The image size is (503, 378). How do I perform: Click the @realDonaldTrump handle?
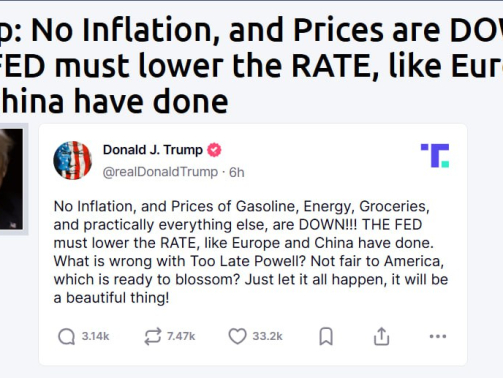coord(160,172)
